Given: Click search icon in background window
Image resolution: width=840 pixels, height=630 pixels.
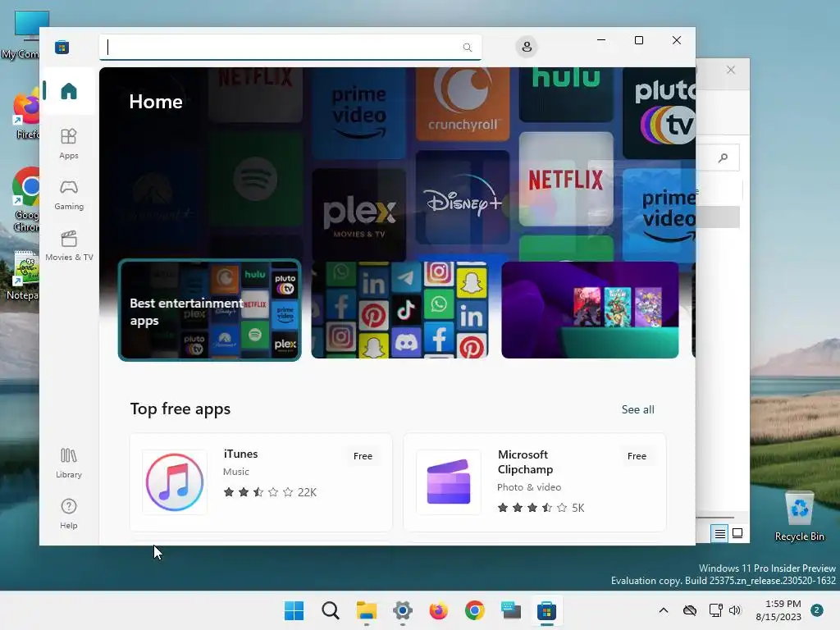Looking at the screenshot, I should [x=724, y=157].
